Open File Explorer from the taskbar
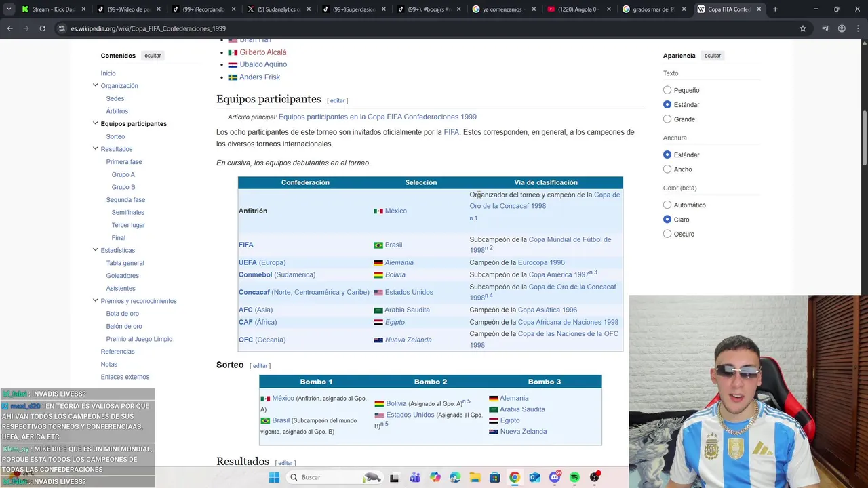The width and height of the screenshot is (868, 488). (x=475, y=477)
